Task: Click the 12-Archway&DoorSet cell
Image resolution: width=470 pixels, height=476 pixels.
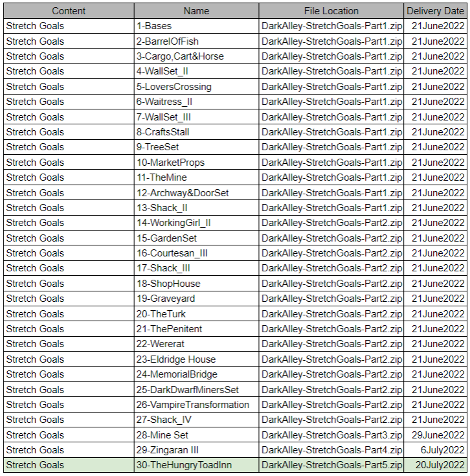Action: tap(196, 193)
